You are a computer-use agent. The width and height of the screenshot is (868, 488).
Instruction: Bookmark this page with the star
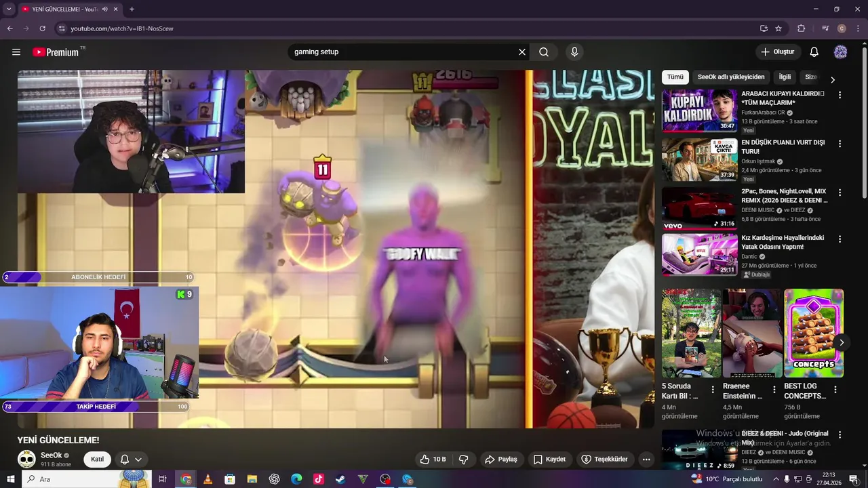point(778,28)
